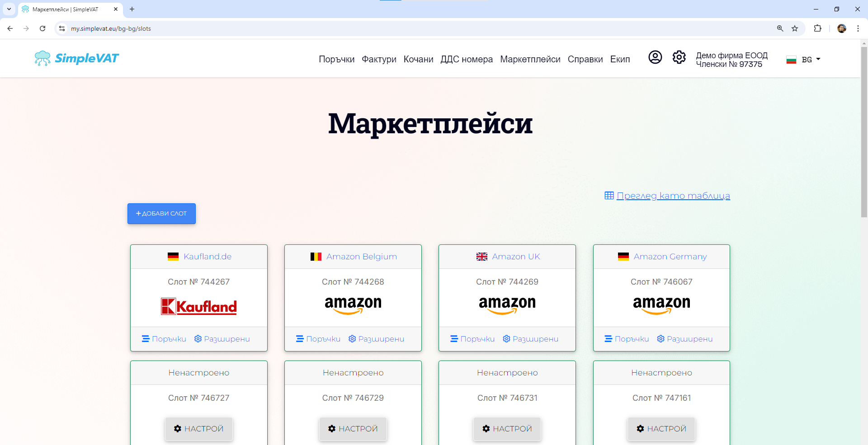Click НАСТРОЙ for slot 746731

pyautogui.click(x=507, y=429)
